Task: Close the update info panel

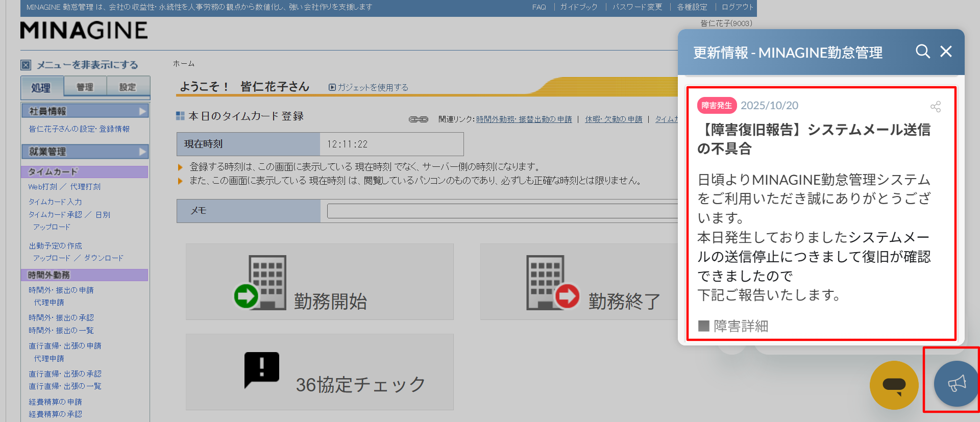Action: 946,52
